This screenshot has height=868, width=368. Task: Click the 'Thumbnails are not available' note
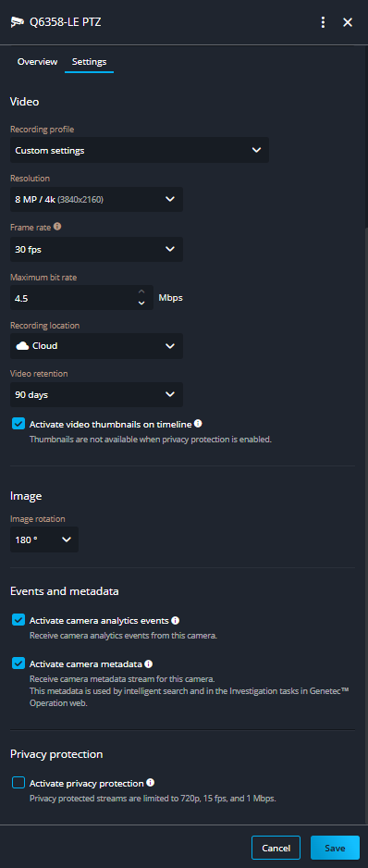pos(151,440)
